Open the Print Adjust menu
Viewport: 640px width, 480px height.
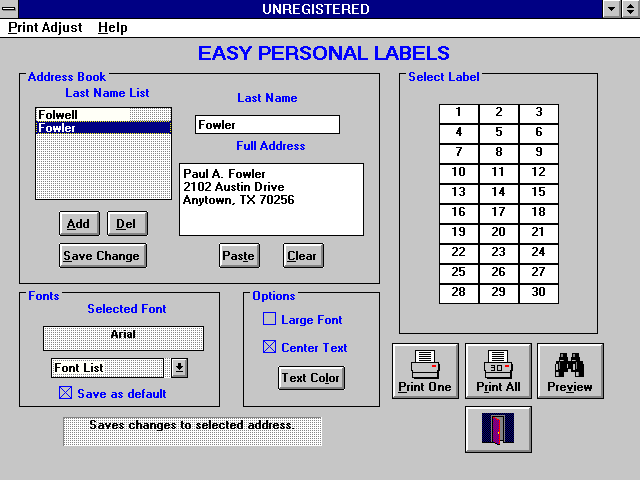click(x=45, y=28)
